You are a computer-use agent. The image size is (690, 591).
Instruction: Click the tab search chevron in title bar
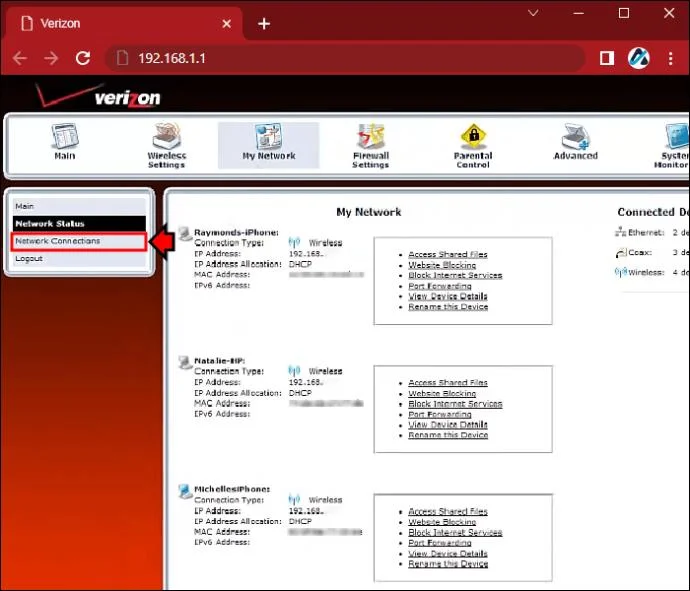pyautogui.click(x=533, y=13)
